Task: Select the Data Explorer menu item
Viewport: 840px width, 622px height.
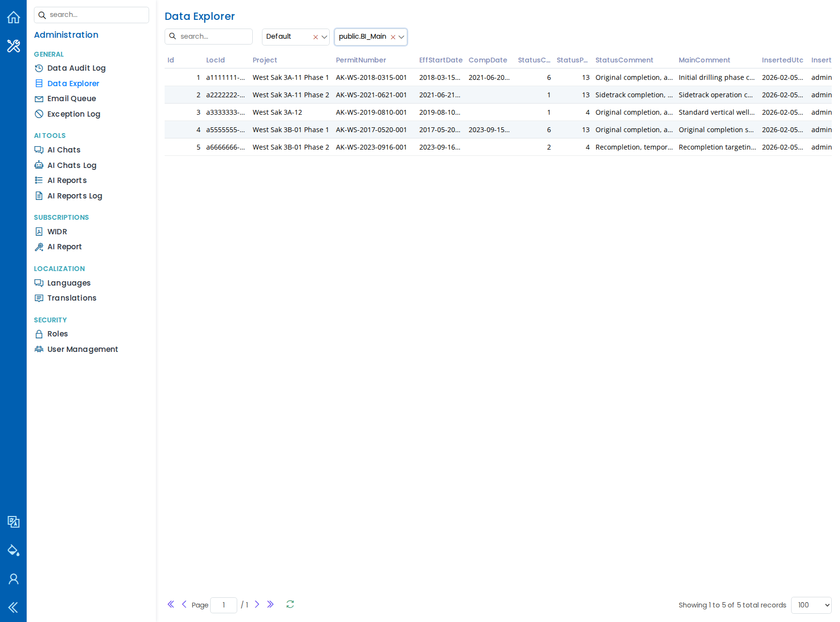Action: 73,83
